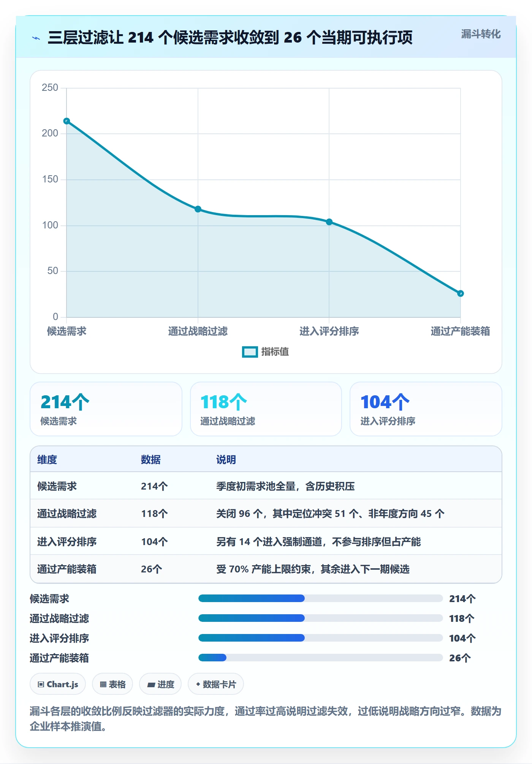Select the 候选需求 cell in the table
The height and width of the screenshot is (764, 532).
(57, 486)
